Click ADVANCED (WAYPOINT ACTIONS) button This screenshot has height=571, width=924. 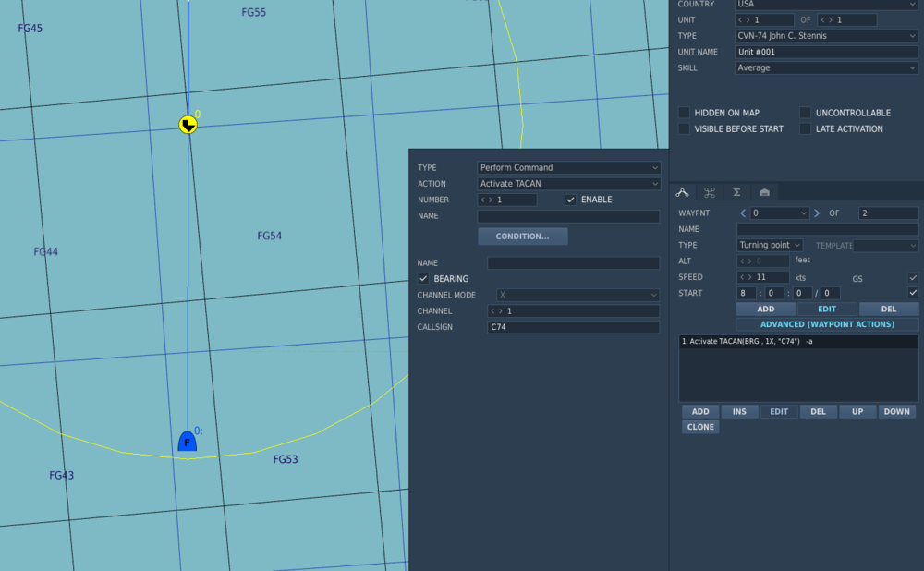(x=827, y=324)
